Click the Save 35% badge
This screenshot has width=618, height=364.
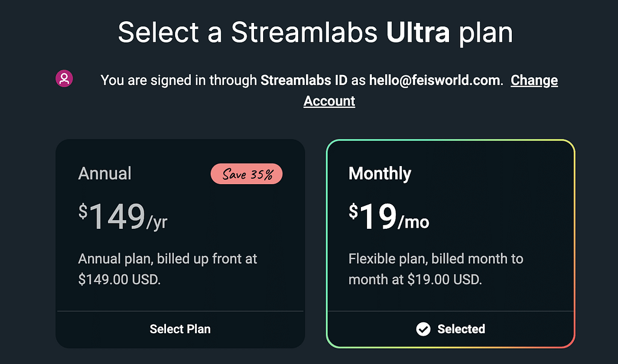point(246,174)
